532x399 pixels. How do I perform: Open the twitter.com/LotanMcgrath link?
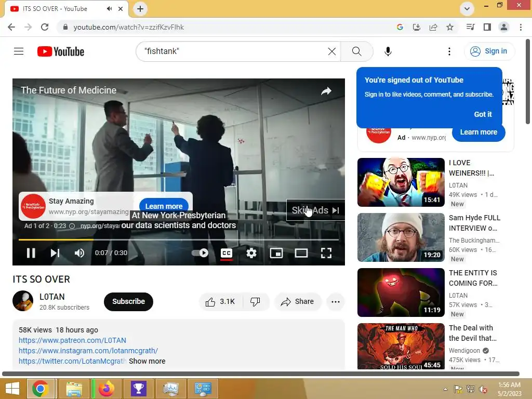[73, 361]
